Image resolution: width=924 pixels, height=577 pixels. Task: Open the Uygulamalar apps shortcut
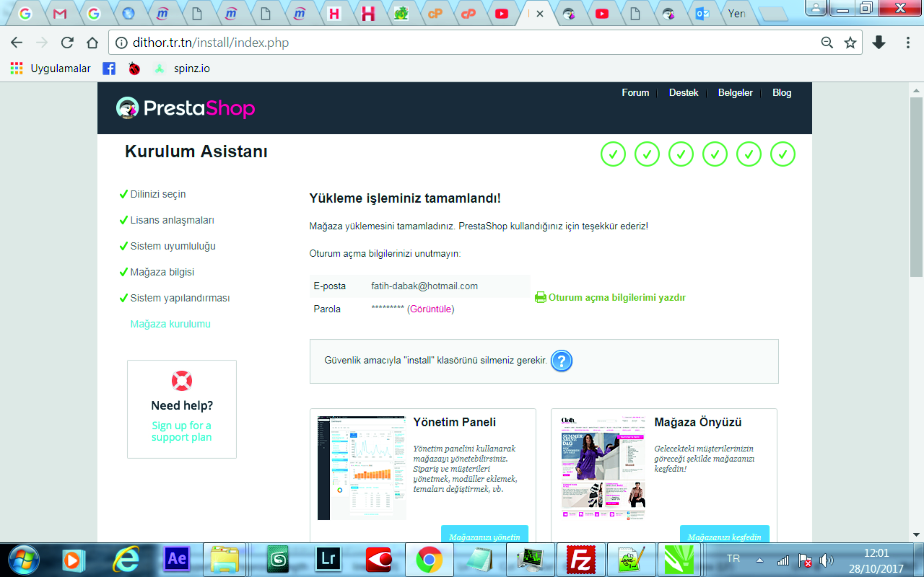50,69
